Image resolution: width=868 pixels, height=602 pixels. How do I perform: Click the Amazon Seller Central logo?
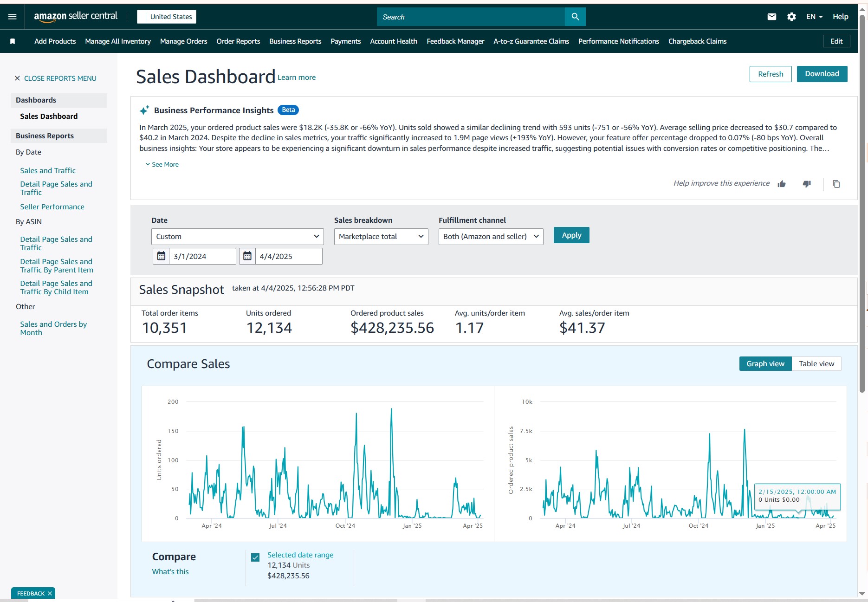pos(76,16)
